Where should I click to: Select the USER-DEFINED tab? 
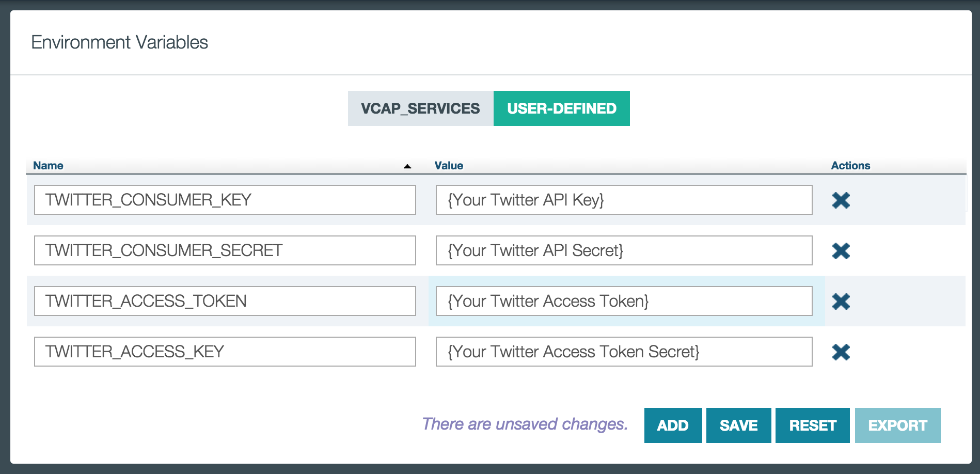click(x=562, y=108)
